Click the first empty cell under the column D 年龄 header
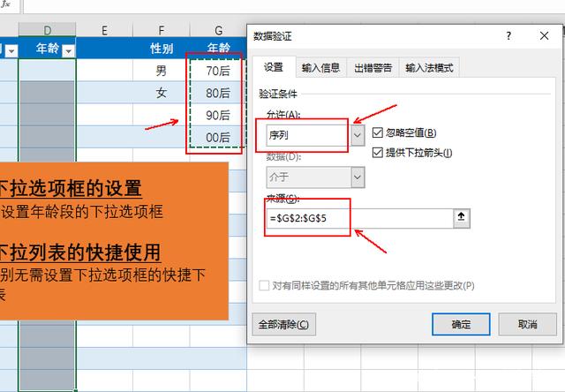The width and height of the screenshot is (565, 392). [47, 71]
